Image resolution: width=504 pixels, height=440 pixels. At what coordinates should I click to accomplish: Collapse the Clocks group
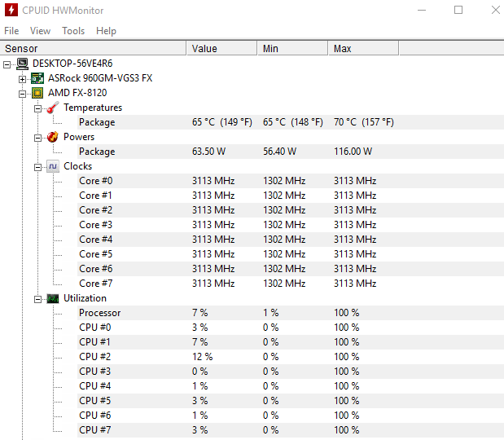37,167
